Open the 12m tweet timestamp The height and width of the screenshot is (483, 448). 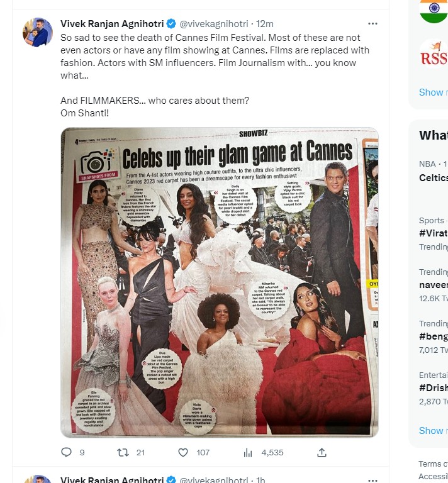[x=265, y=24]
